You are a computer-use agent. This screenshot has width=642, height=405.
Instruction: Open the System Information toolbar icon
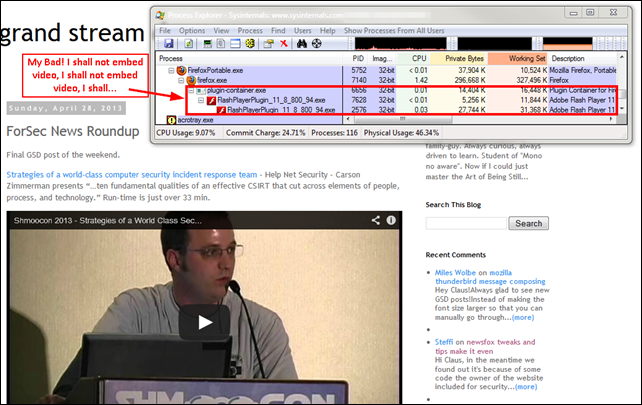point(208,43)
